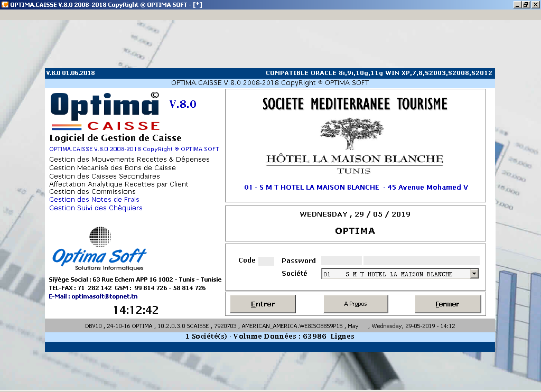Image resolution: width=541 pixels, height=392 pixels.
Task: Click Gestion Suivi des Chéquiers
Action: [96, 208]
